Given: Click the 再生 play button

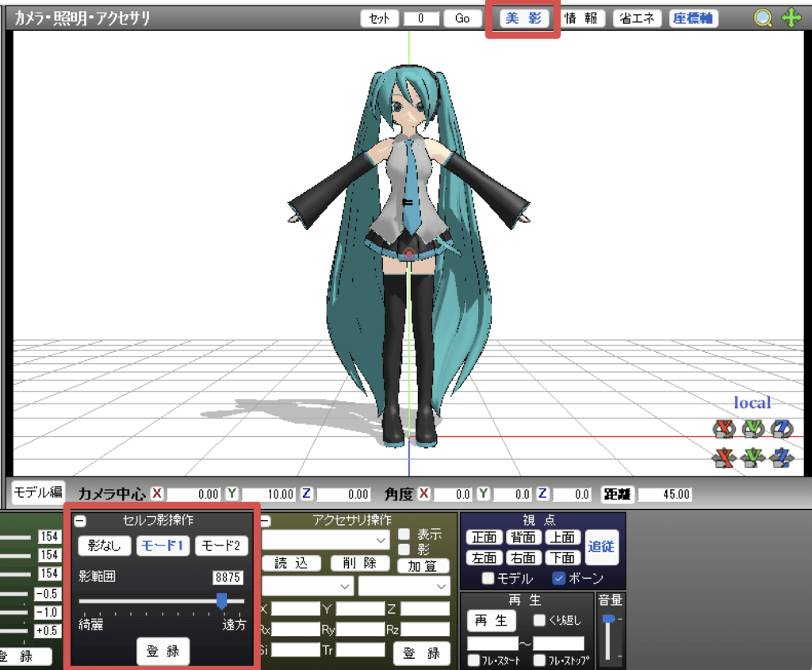Looking at the screenshot, I should click(x=492, y=620).
